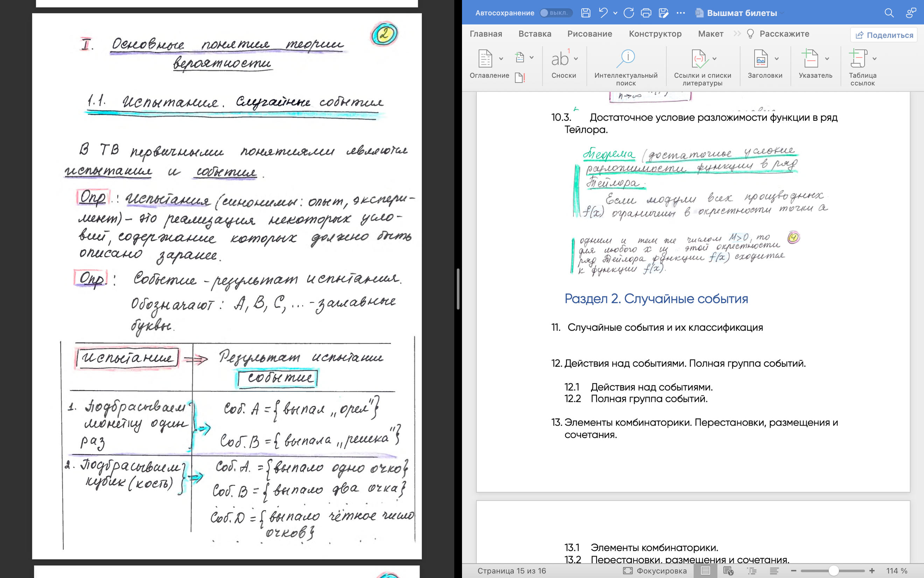The image size is (924, 578).
Task: Select the Web Layout view icon
Action: [728, 571]
